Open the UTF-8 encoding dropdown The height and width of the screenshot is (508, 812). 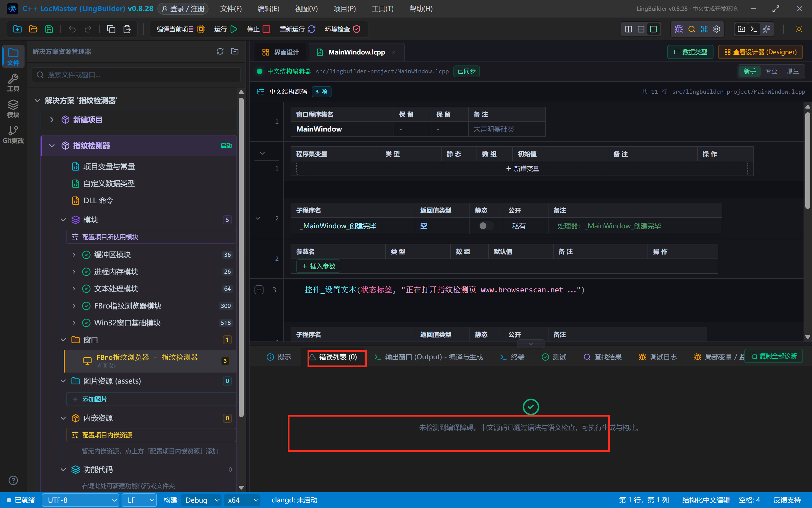coord(81,500)
